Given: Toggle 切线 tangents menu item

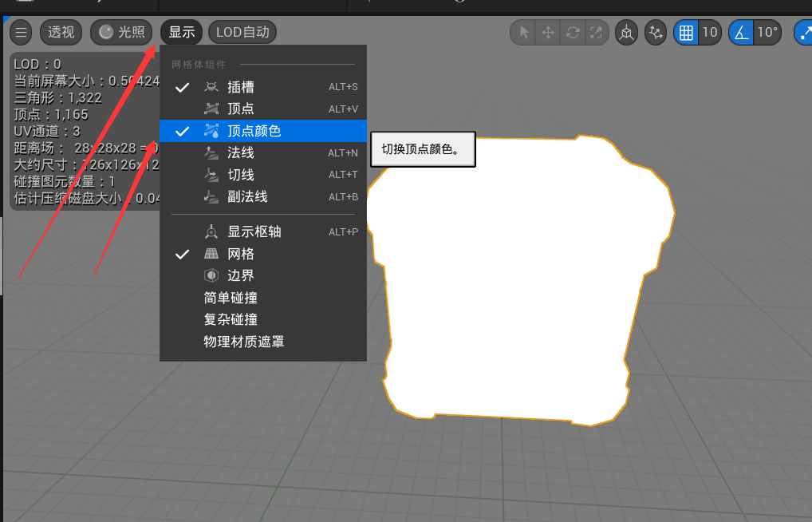Looking at the screenshot, I should pyautogui.click(x=263, y=175).
